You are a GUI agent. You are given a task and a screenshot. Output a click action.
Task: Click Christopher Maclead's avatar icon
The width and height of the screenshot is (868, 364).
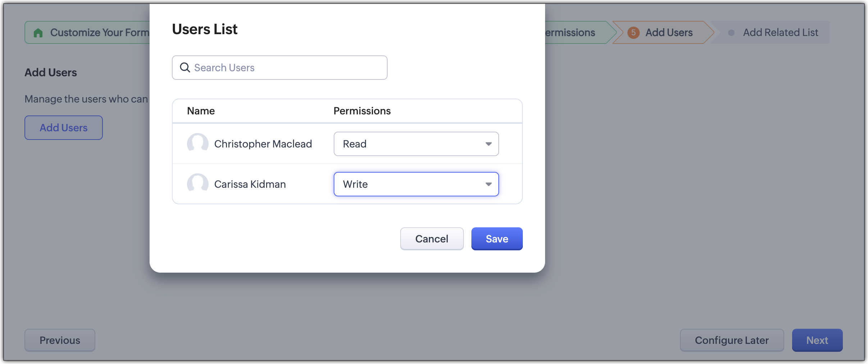197,144
